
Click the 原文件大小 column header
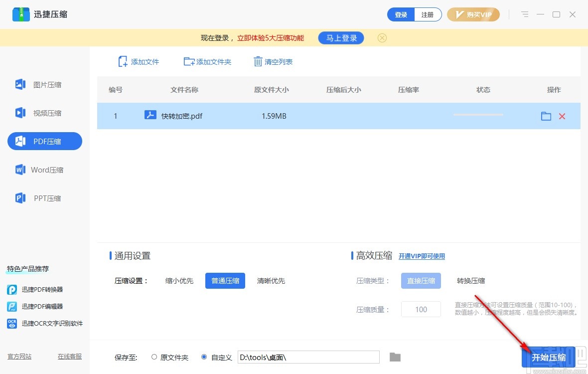272,90
